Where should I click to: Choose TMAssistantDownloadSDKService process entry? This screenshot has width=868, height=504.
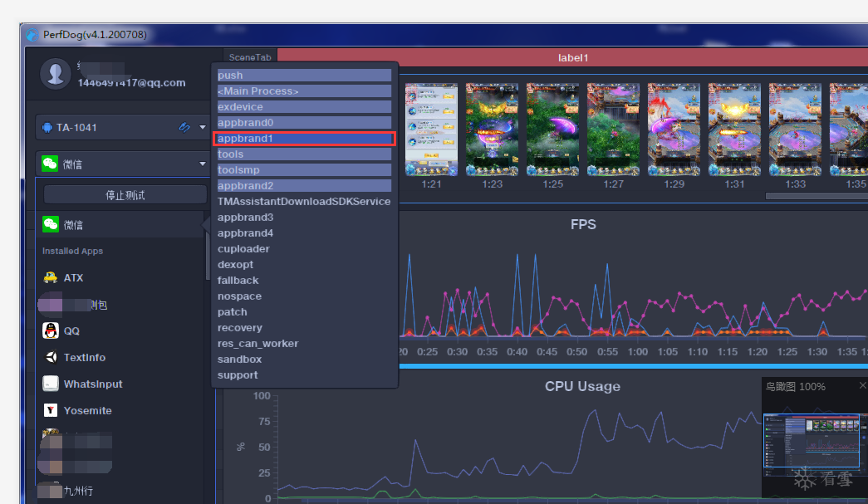point(304,202)
